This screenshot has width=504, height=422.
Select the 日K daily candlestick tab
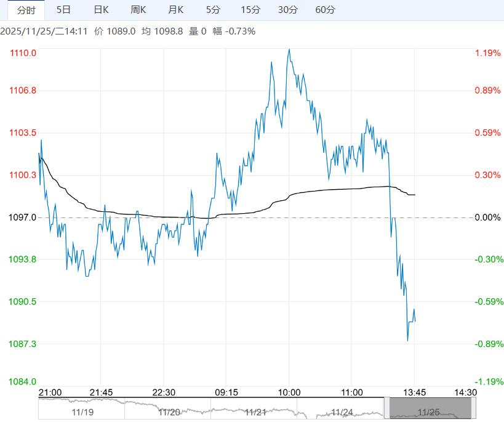tap(101, 10)
